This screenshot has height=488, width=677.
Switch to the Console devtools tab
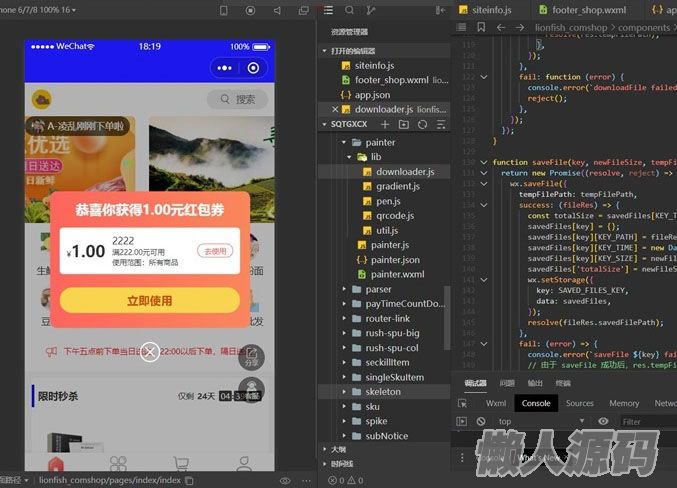pyautogui.click(x=536, y=403)
